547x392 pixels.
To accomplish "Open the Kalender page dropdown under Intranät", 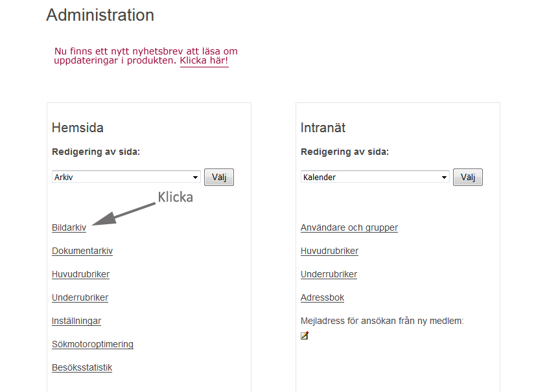I will 375,177.
